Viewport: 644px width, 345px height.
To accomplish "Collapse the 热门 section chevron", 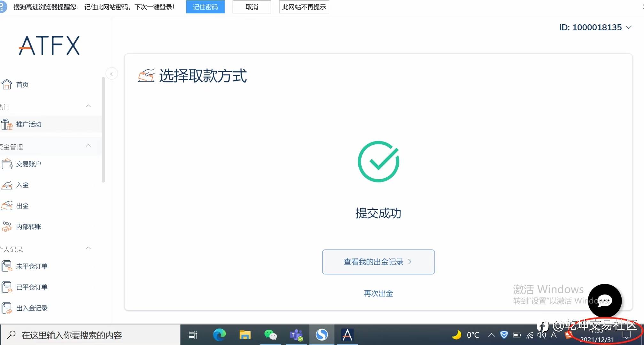I will point(88,106).
